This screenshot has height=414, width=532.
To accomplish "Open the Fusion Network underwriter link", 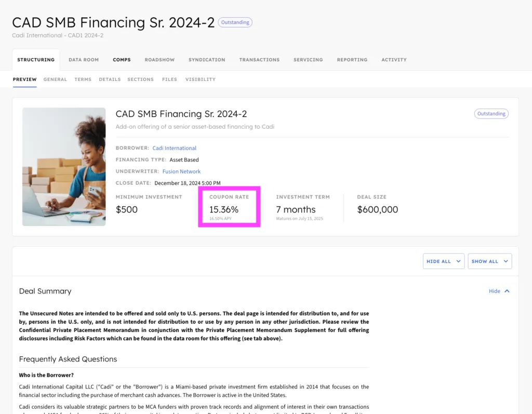I will click(x=181, y=171).
